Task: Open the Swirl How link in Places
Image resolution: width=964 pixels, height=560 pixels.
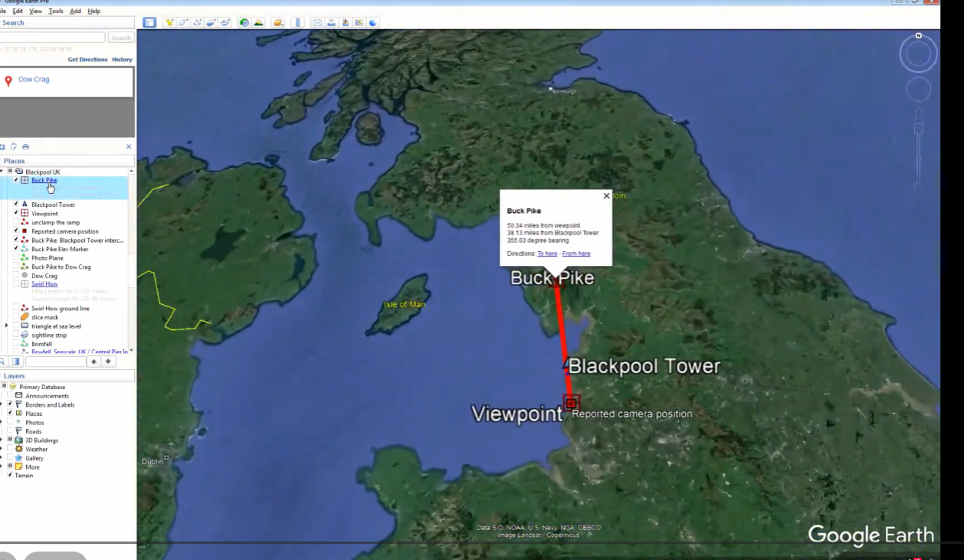Action: coord(44,284)
